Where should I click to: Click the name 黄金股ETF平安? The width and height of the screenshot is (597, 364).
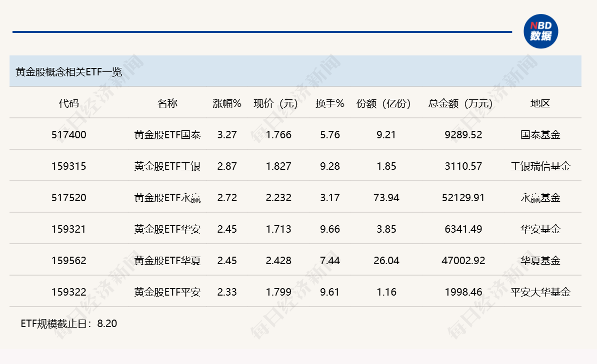point(167,292)
